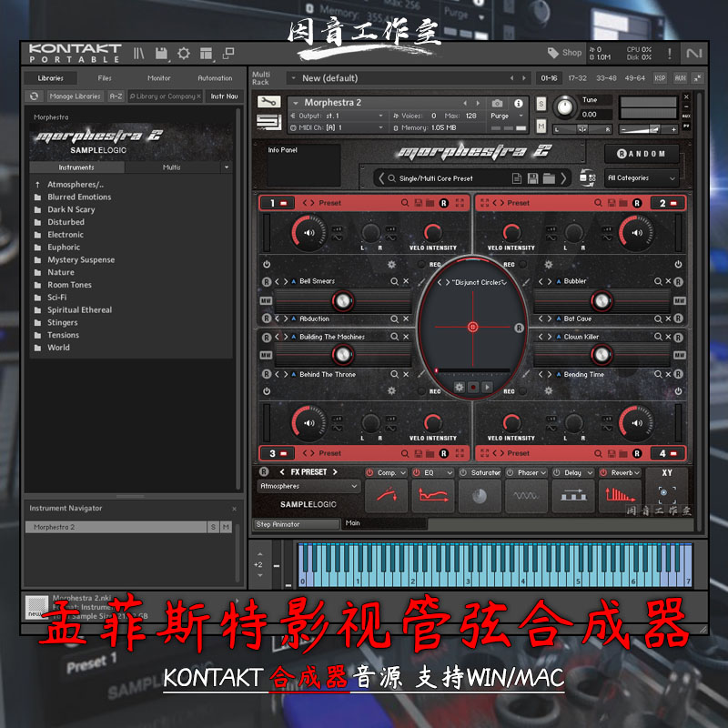Viewport: 728px width, 728px height.
Task: Open the camera snapshot icon for Morphestra 2
Action: 497,103
